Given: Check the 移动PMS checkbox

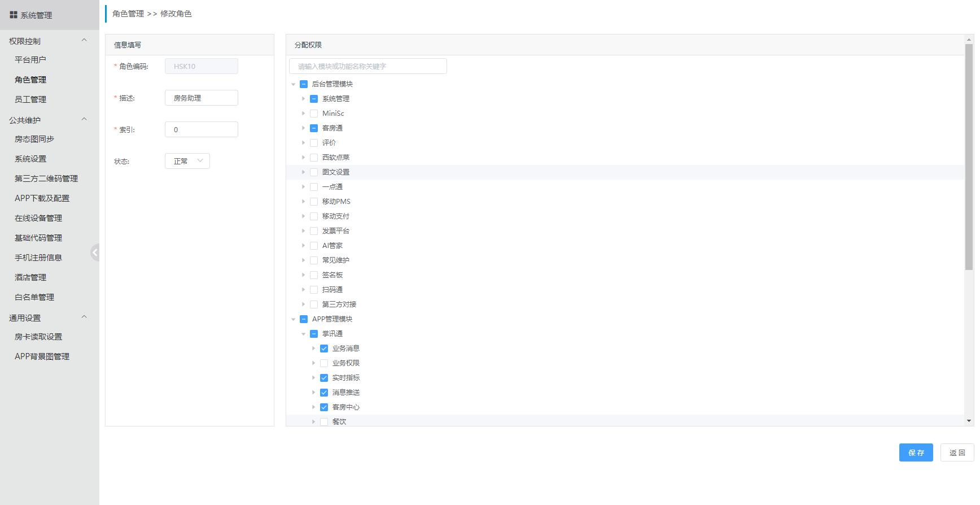Looking at the screenshot, I should pos(314,202).
